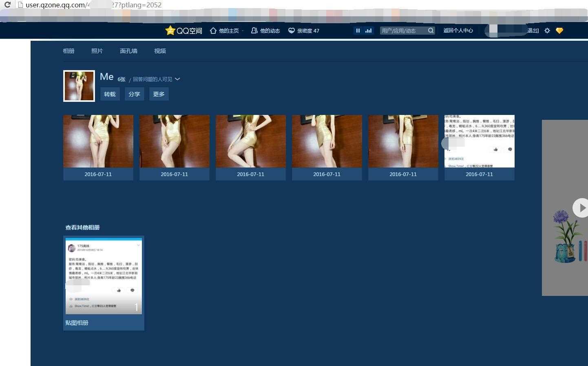Click the round play button on the right

581,208
